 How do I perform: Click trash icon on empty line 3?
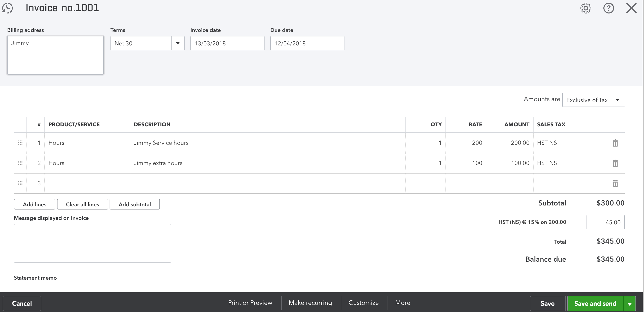point(615,183)
